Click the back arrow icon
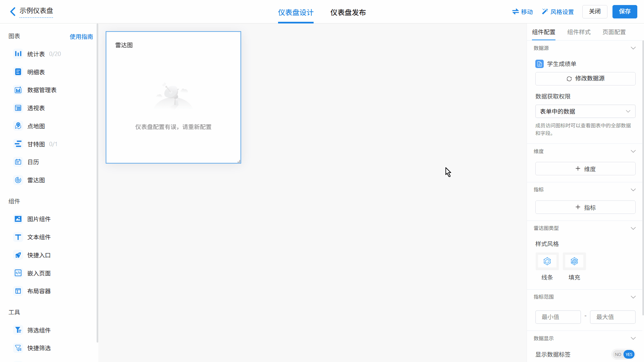The image size is (644, 362). pos(13,12)
